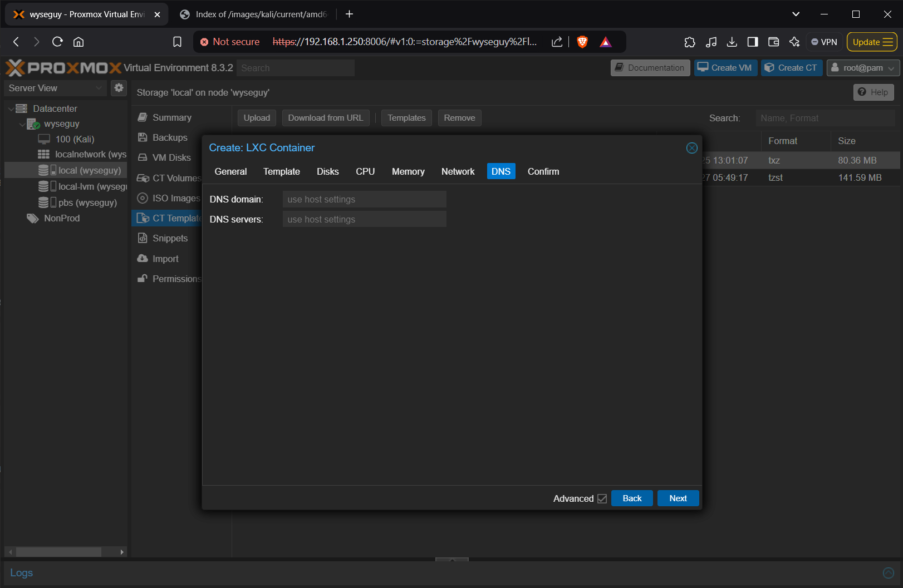Image resolution: width=903 pixels, height=588 pixels.
Task: Open the Backups section
Action: click(x=170, y=137)
